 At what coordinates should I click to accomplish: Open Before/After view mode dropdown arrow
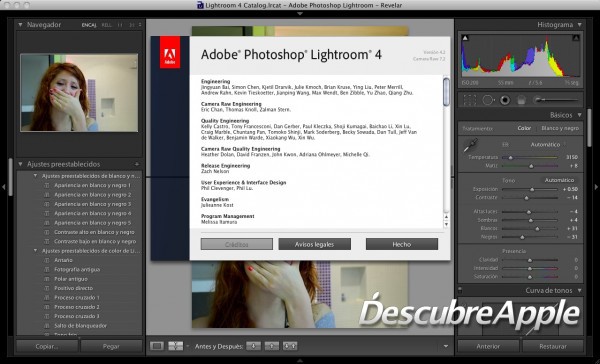[x=188, y=346]
